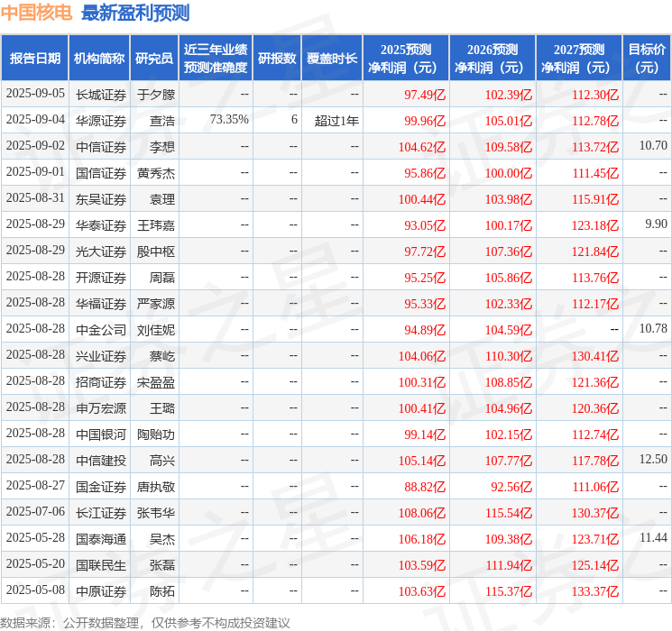Select the 申万宏源 institution cell

[101, 408]
